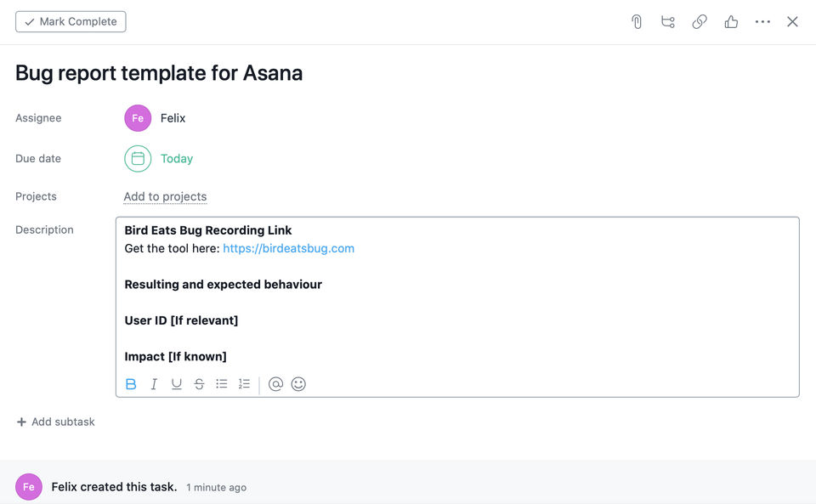Like this task with thumbs-up icon

tap(731, 22)
